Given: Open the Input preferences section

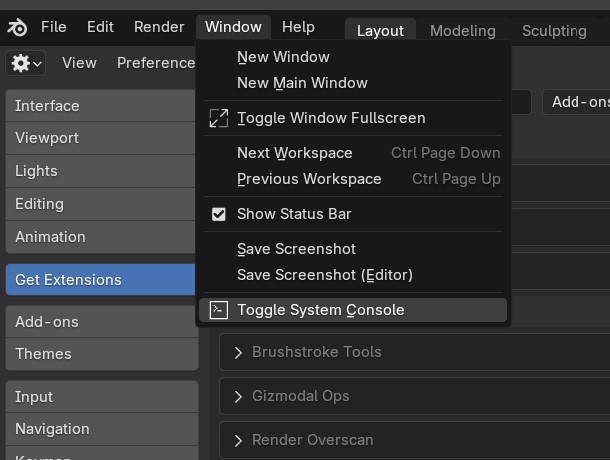Looking at the screenshot, I should pyautogui.click(x=102, y=397).
